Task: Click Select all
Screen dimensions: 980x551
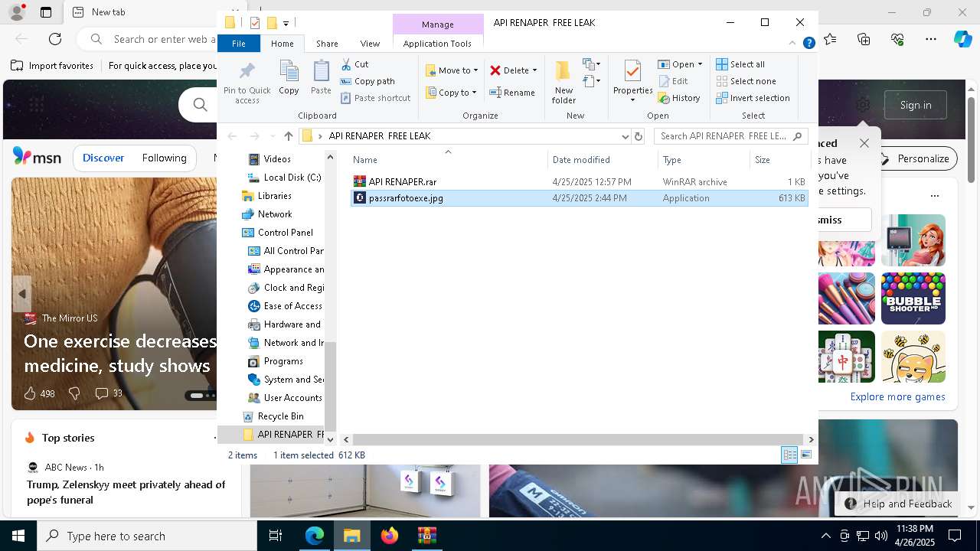Action: (740, 64)
